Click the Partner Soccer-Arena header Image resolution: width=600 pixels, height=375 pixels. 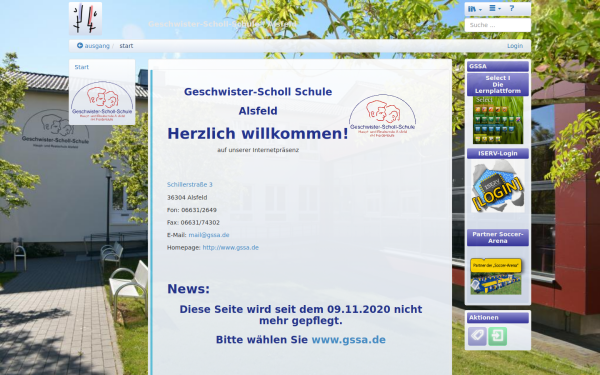(x=498, y=238)
